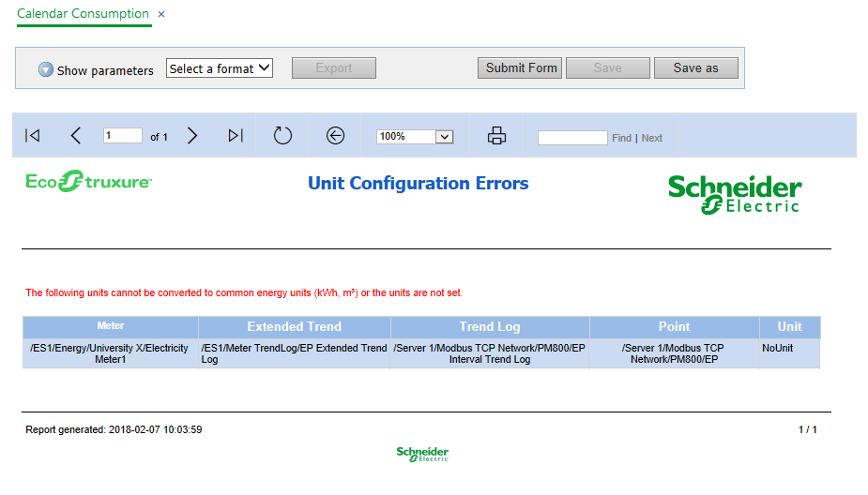
Task: Click the Unit Configuration Errors title
Action: 418,183
